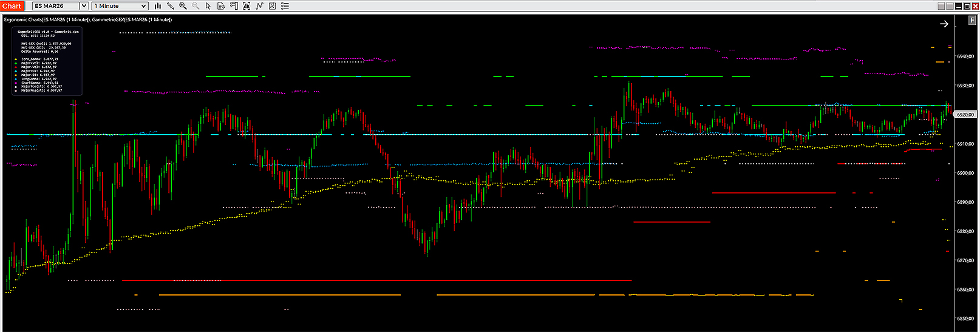This screenshot has height=332, width=980.
Task: Click the 6900,00 price axis label
Action: pyautogui.click(x=965, y=173)
